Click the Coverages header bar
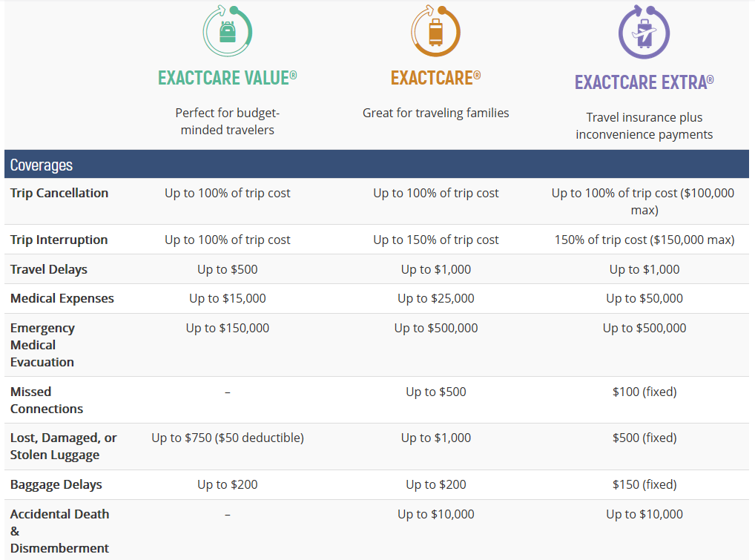The height and width of the screenshot is (560, 755). point(377,164)
